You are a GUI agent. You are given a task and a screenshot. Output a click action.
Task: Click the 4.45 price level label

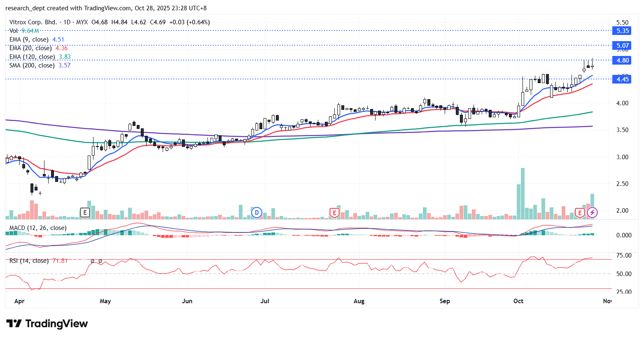(x=622, y=79)
